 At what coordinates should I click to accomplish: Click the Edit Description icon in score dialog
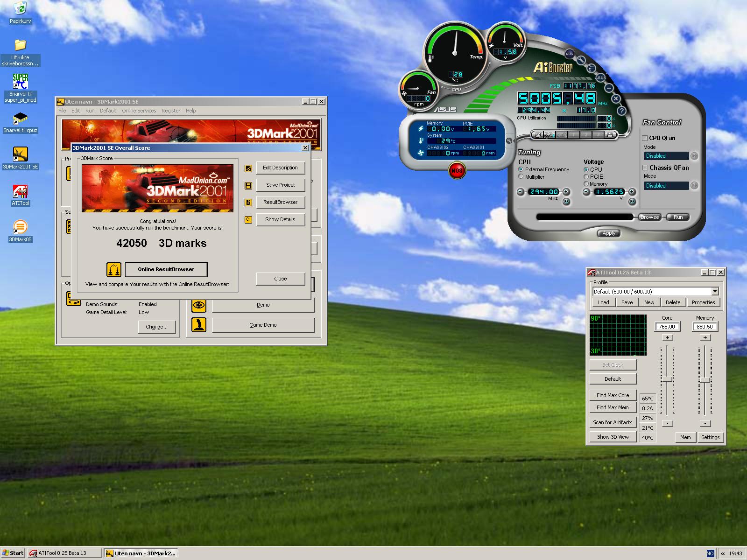(248, 168)
